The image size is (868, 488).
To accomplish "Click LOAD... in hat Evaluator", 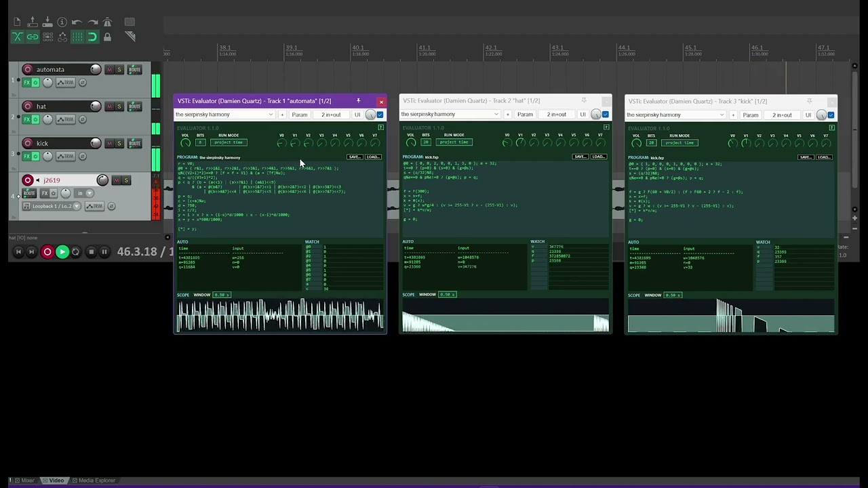I will [598, 157].
